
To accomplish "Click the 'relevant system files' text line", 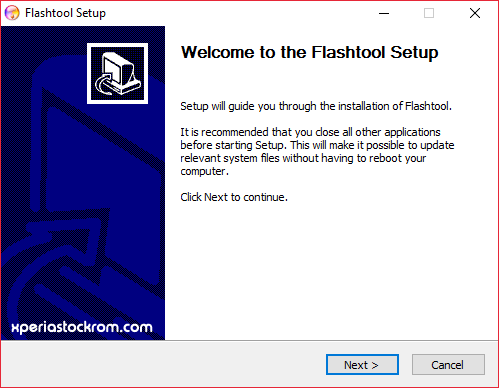I will pyautogui.click(x=303, y=158).
